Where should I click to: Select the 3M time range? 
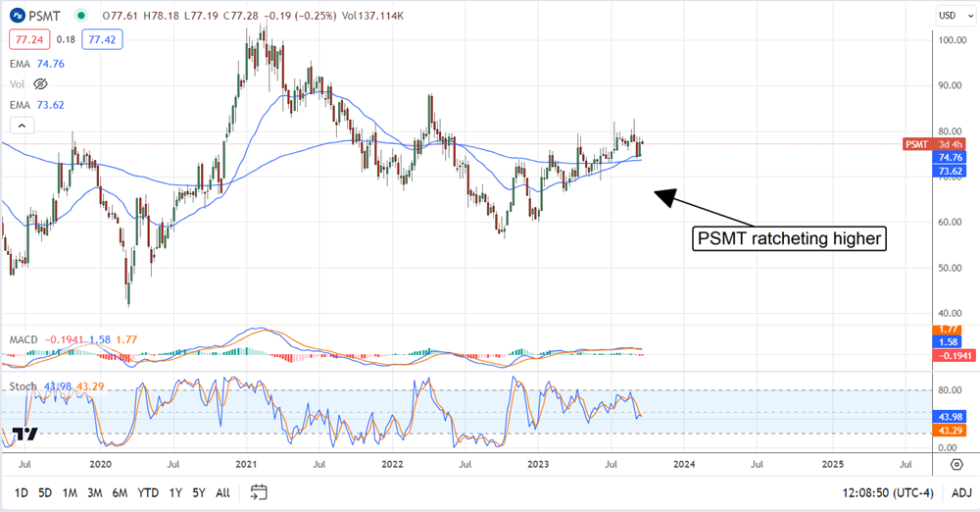coord(95,493)
